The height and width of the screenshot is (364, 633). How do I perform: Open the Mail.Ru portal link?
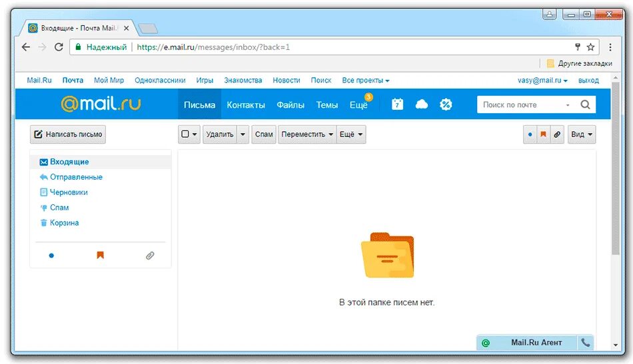coord(39,81)
